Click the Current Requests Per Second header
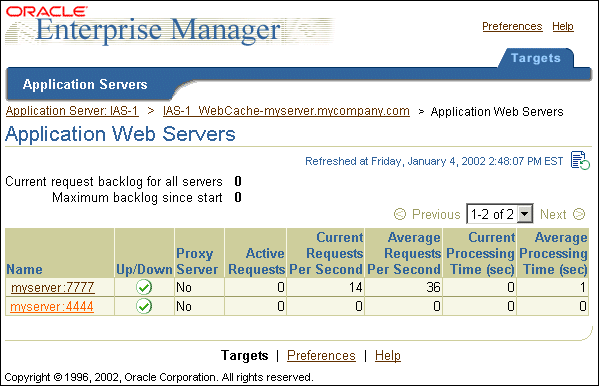Screen dimensions: 599x386 click(326, 253)
